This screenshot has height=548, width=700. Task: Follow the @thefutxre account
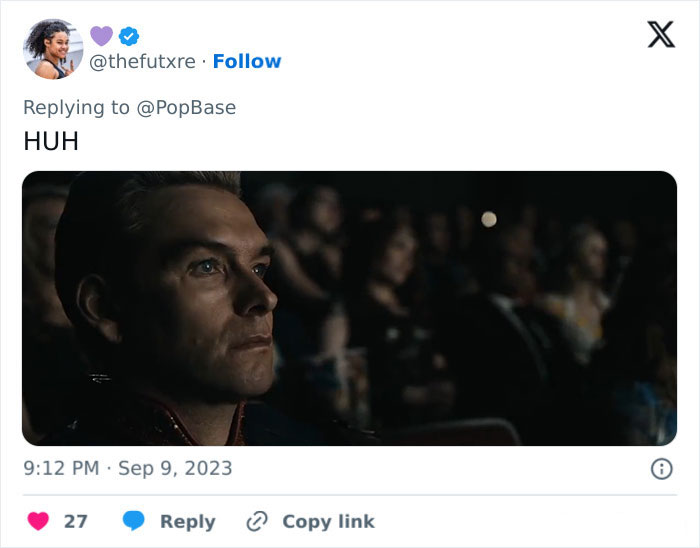(x=247, y=61)
